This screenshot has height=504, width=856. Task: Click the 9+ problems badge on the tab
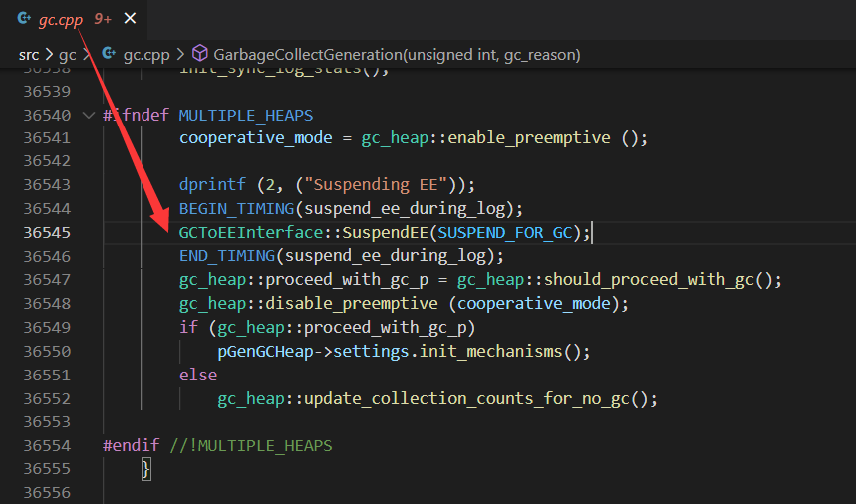(x=103, y=19)
